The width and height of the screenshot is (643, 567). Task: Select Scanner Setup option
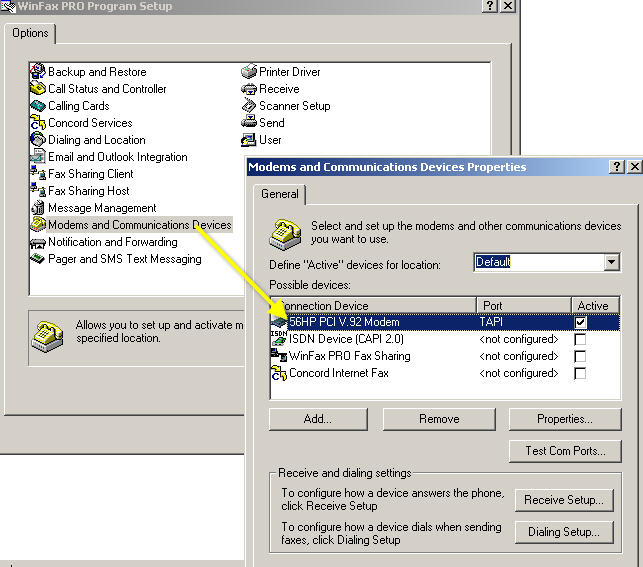coord(294,106)
